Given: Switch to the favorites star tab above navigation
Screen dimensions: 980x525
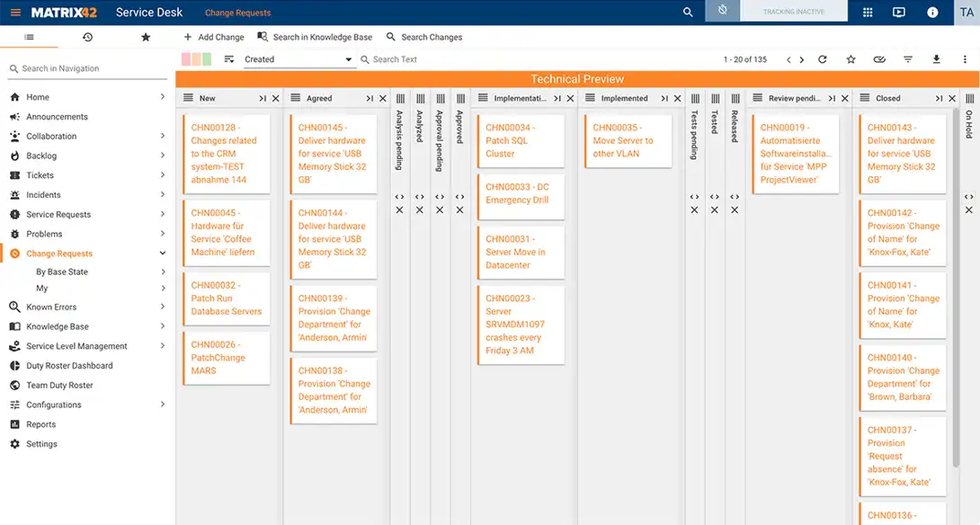Looking at the screenshot, I should tap(144, 37).
